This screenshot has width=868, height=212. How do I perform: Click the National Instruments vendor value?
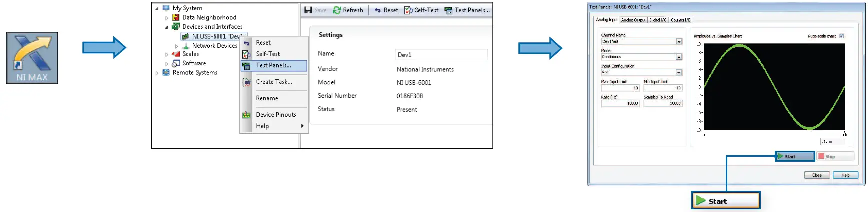[425, 69]
